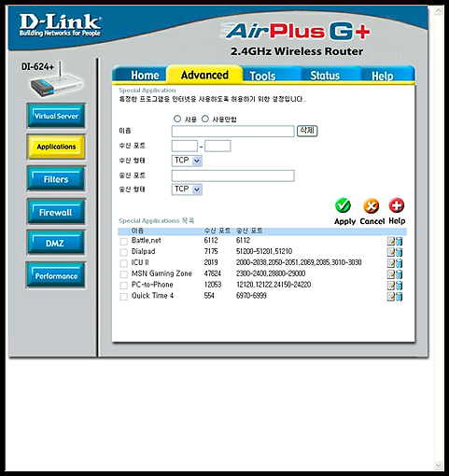This screenshot has width=449, height=476.
Task: Check the Battle.net checkbox
Action: (x=124, y=241)
